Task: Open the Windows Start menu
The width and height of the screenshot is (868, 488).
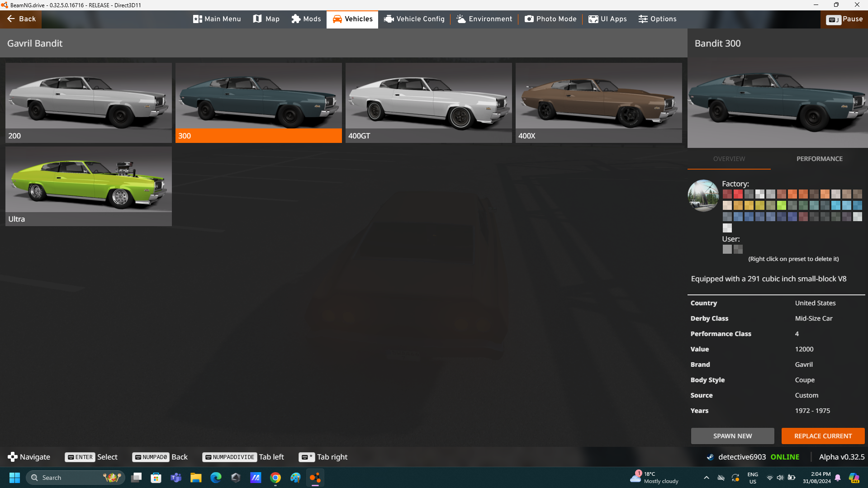Action: (x=14, y=478)
